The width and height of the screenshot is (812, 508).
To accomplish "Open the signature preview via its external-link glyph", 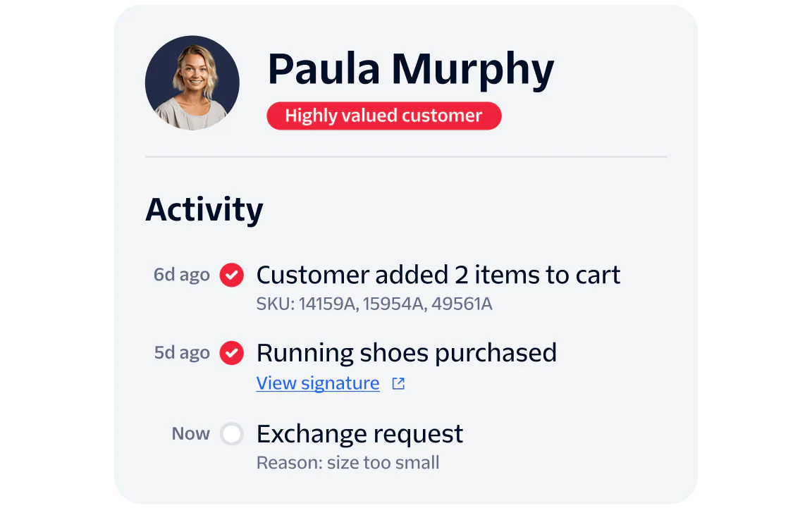I will (398, 383).
